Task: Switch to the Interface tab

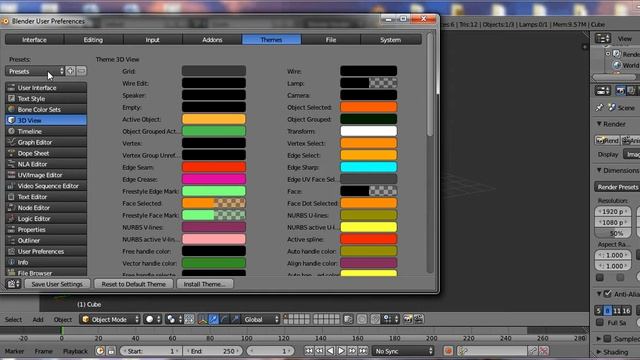Action: click(x=34, y=40)
